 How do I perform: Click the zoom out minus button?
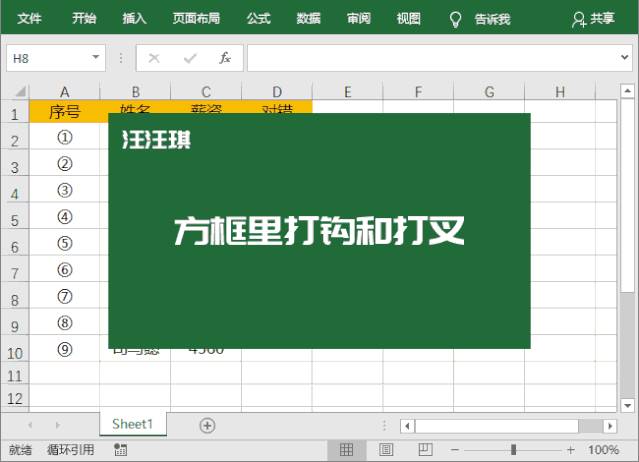tap(455, 450)
